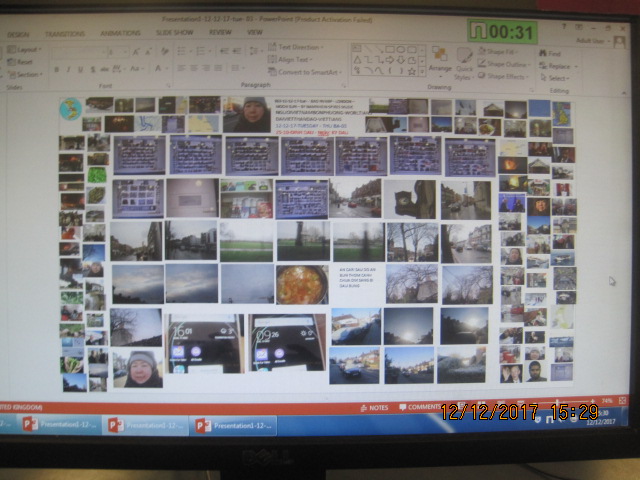Switch to the TRANSITIONS tab
The image size is (640, 480).
click(65, 34)
